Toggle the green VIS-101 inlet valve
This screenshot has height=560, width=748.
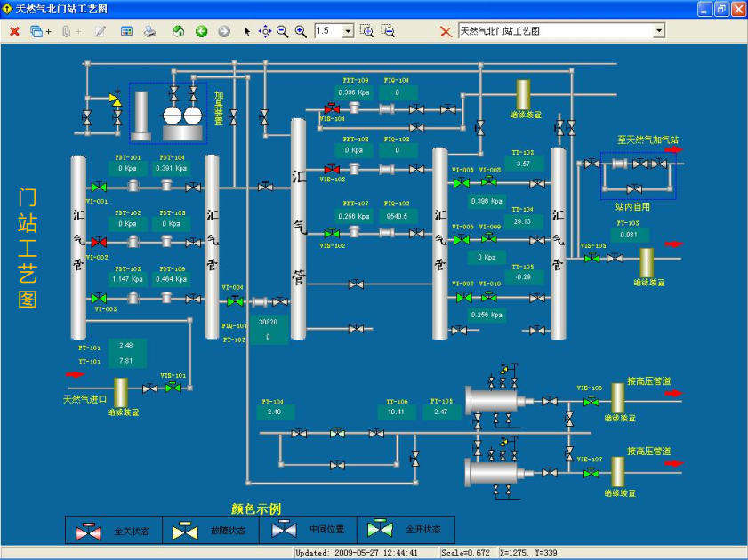[173, 388]
